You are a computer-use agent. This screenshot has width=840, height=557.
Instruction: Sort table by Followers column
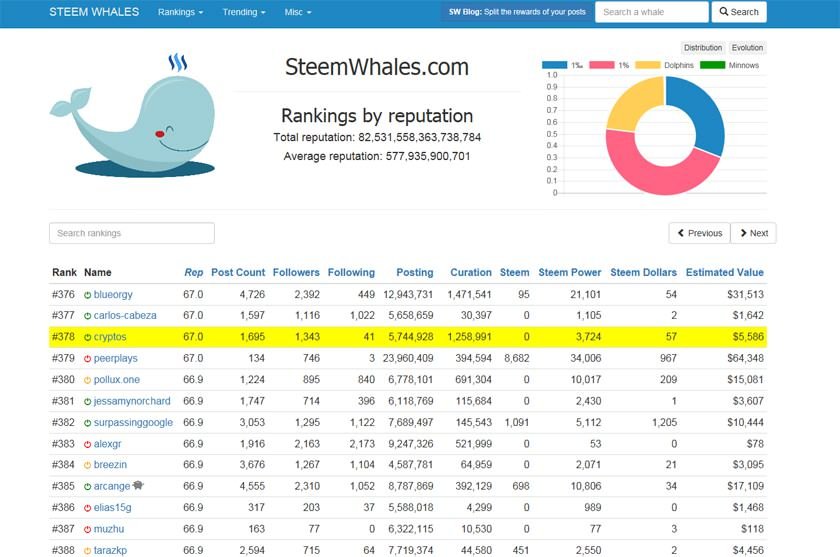(x=296, y=273)
